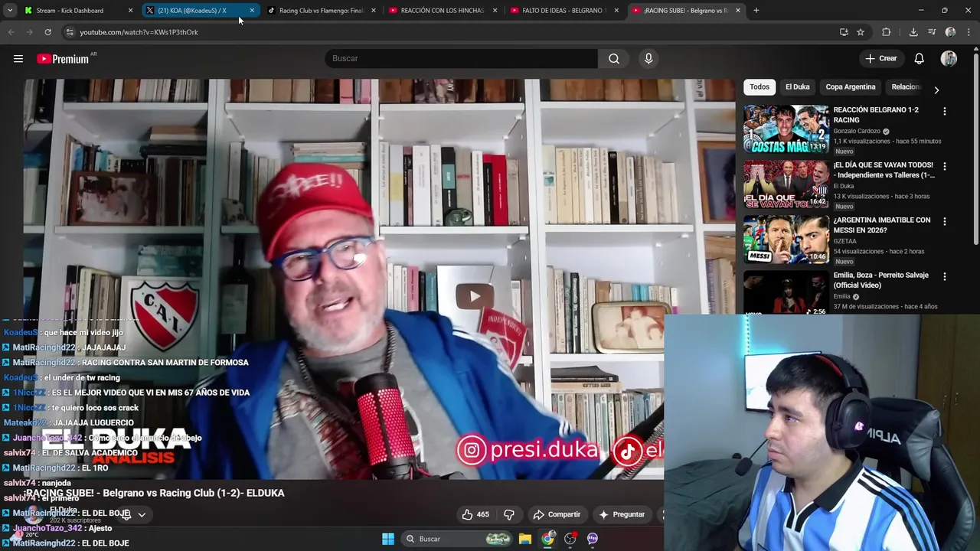980x551 pixels.
Task: Switch to REACCIÓN CON LOS HINCHAS tab
Action: tap(443, 11)
